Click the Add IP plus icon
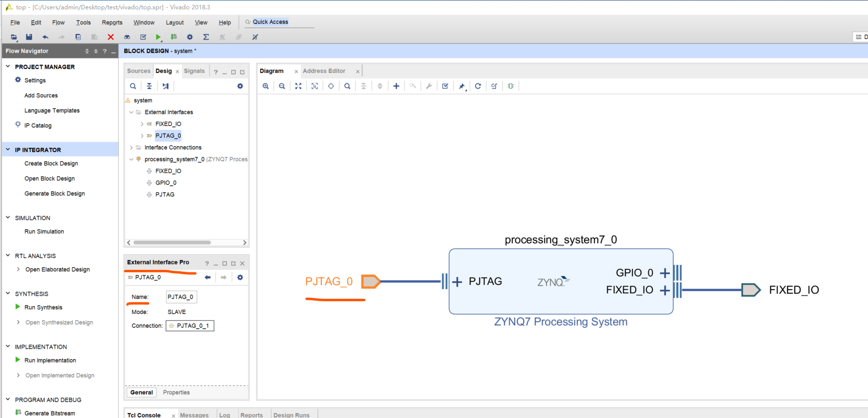The width and height of the screenshot is (868, 418). pos(396,86)
